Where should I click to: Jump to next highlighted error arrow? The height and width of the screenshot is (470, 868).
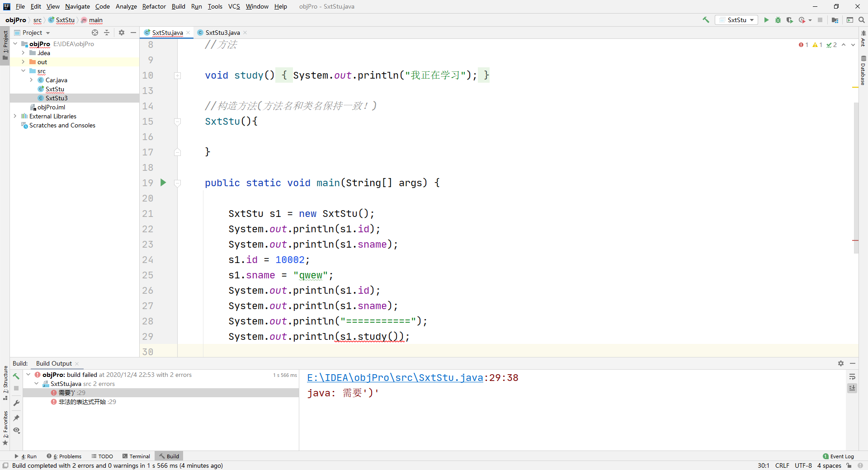[853, 45]
